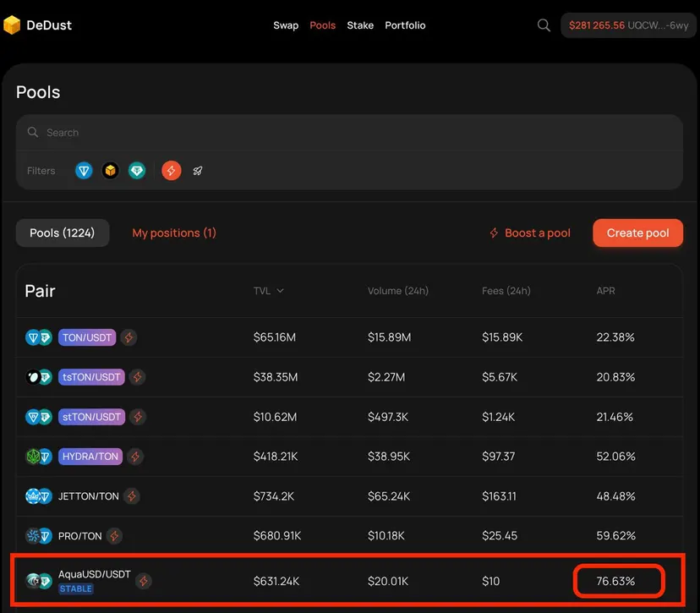This screenshot has height=613, width=700.
Task: Click boost lightning icon on PRO/TON row
Action: pyautogui.click(x=114, y=536)
